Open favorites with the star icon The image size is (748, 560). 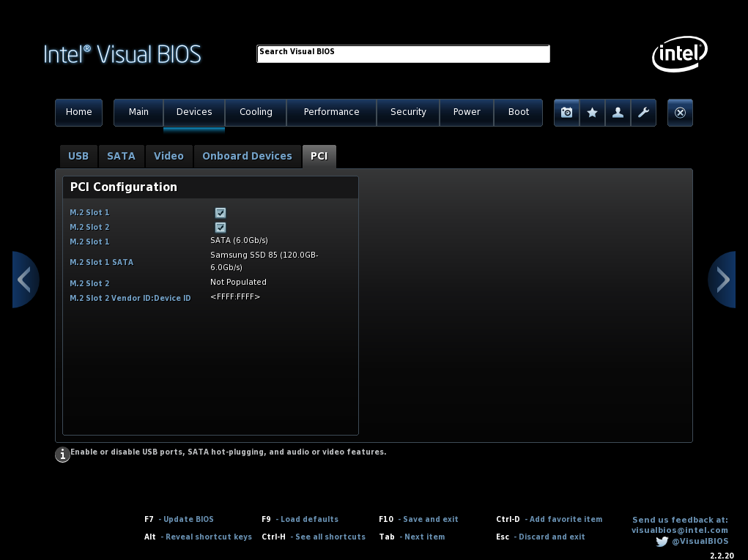[x=592, y=113]
